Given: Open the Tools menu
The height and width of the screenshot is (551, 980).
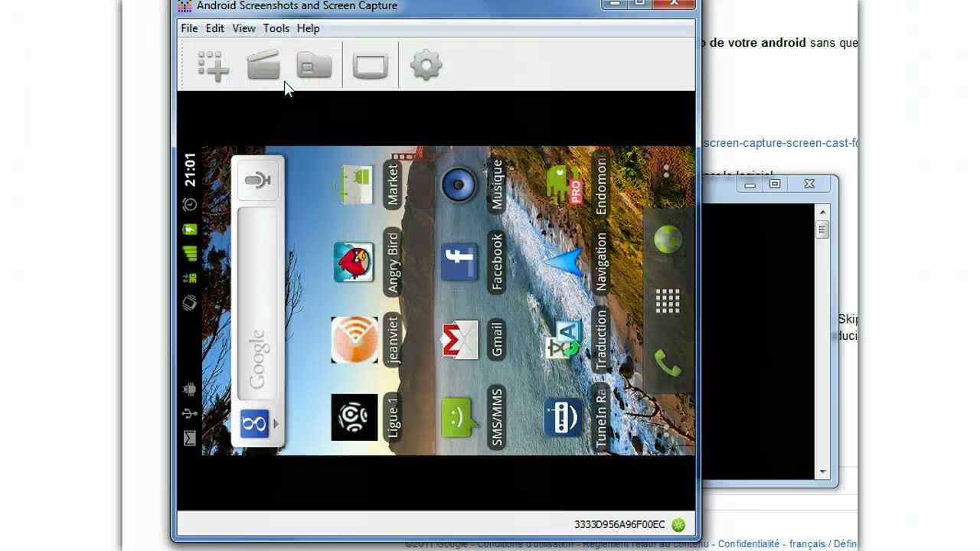Looking at the screenshot, I should tap(276, 28).
